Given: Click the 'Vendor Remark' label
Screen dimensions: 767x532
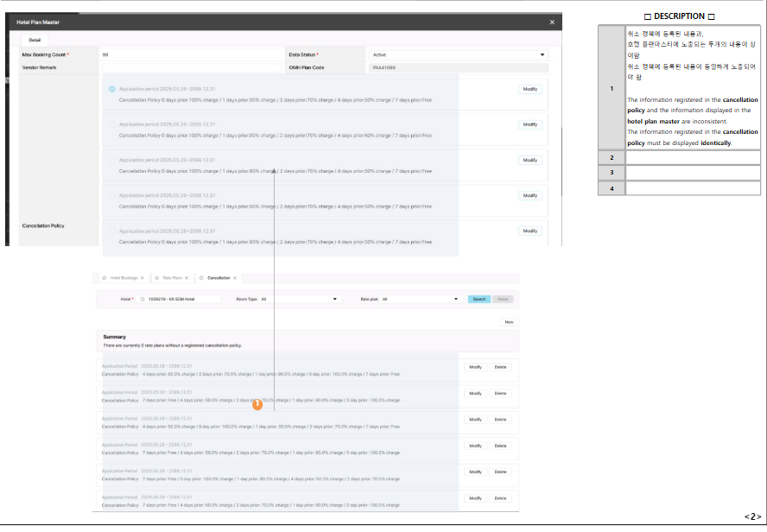Looking at the screenshot, I should 39,67.
